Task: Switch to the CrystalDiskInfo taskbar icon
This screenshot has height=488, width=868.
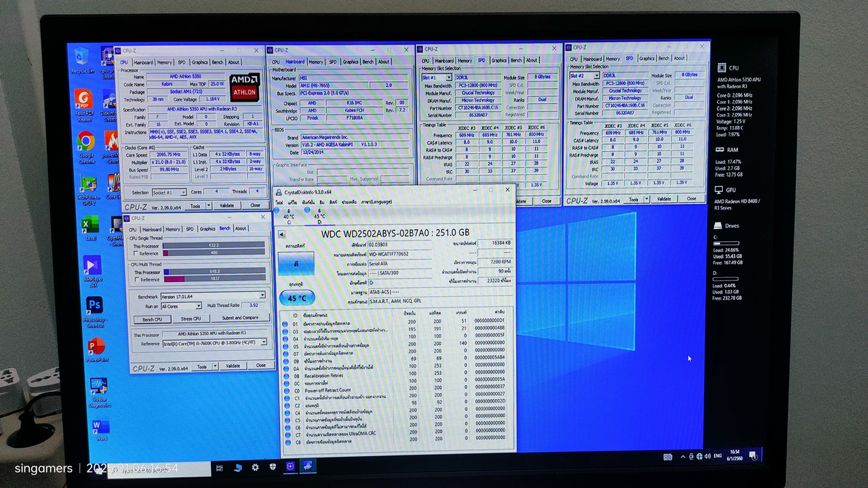Action: point(308,466)
